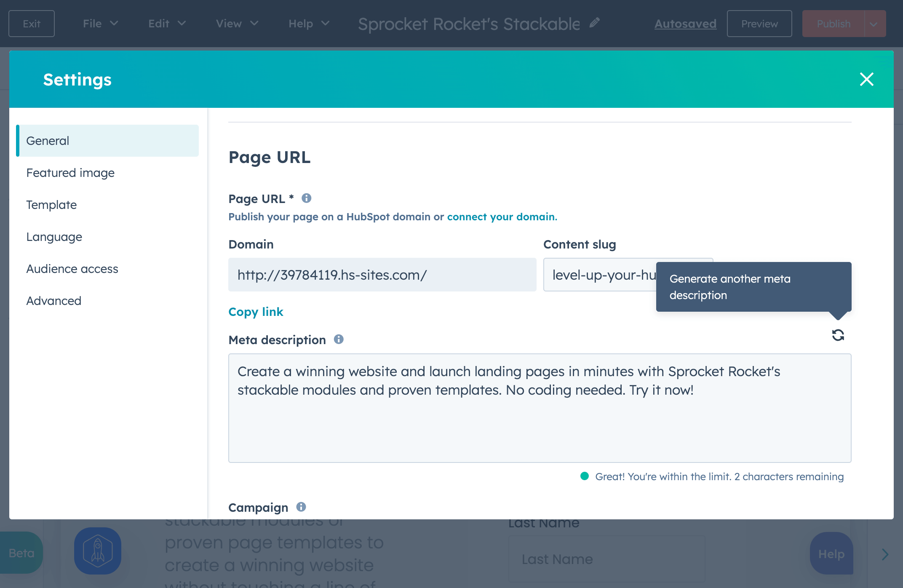
Task: Select the Template tab
Action: click(107, 205)
